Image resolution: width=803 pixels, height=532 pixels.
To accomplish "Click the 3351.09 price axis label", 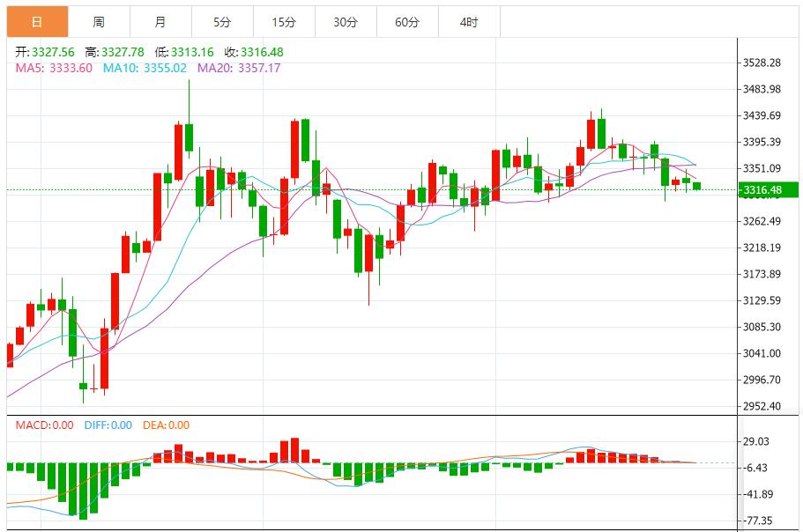I will [762, 168].
